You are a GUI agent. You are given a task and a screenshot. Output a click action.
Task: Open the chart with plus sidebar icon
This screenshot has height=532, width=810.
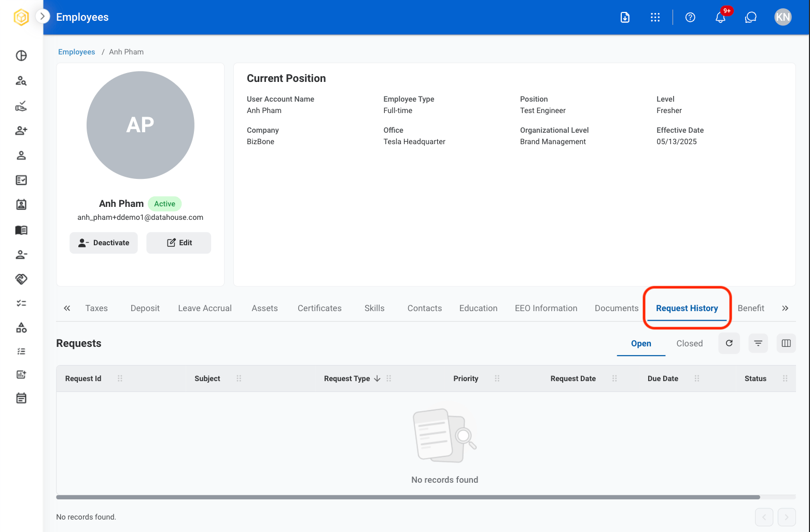point(21,374)
